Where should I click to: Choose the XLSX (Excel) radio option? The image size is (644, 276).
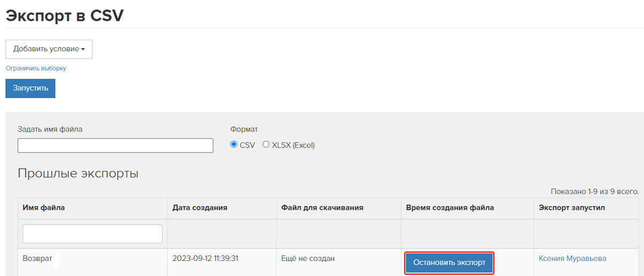pos(266,145)
